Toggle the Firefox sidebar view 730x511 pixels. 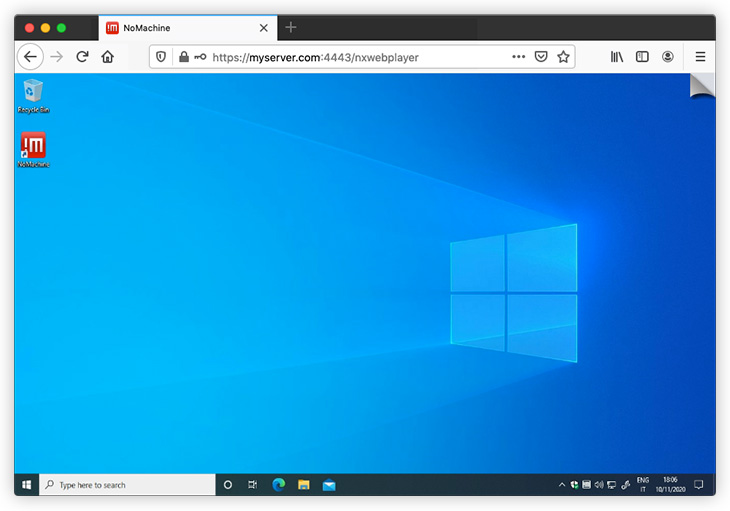642,57
